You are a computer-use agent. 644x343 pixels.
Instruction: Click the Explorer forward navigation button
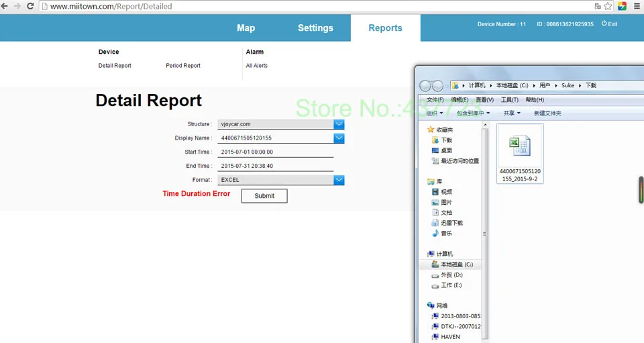tap(438, 85)
